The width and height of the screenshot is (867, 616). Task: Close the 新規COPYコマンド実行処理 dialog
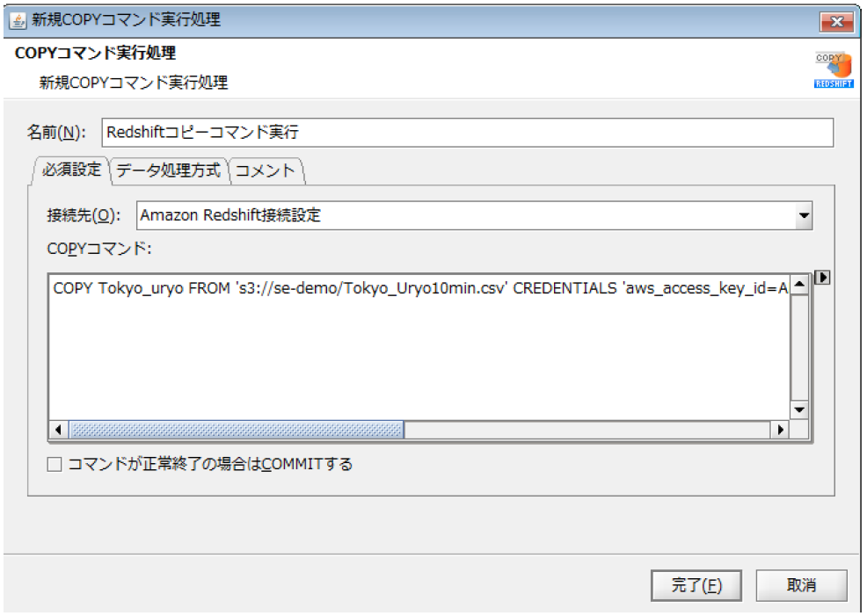tap(836, 21)
